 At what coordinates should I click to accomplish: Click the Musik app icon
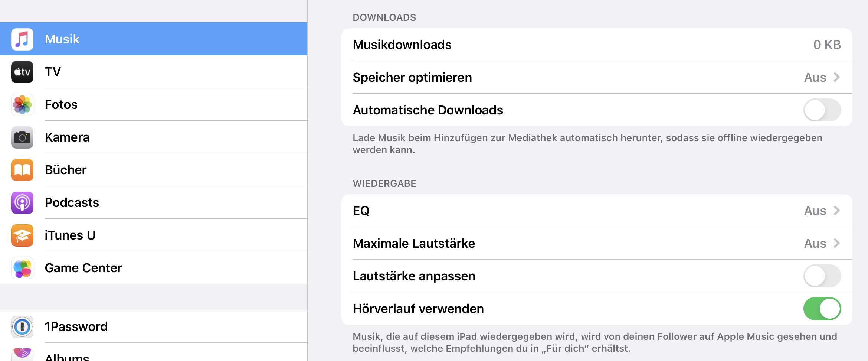(22, 39)
